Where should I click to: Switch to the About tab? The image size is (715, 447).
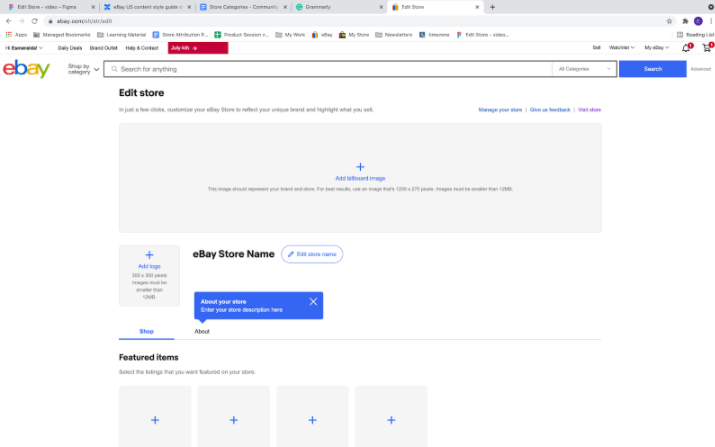pos(202,331)
